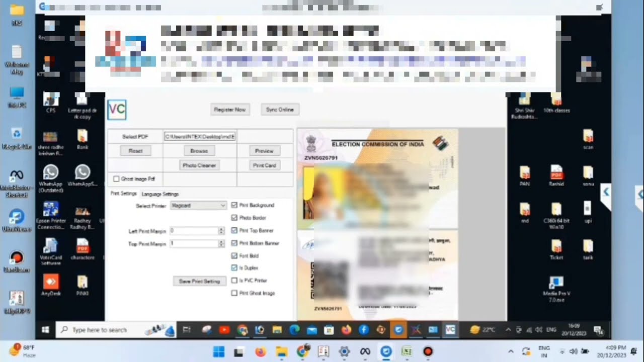Open the Ticket folder on desktop

pos(556,249)
